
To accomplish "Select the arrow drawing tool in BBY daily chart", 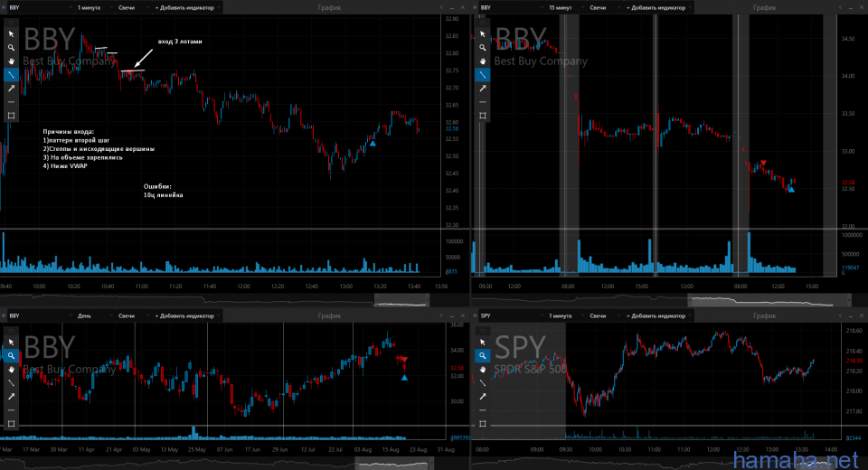I will pos(11,397).
